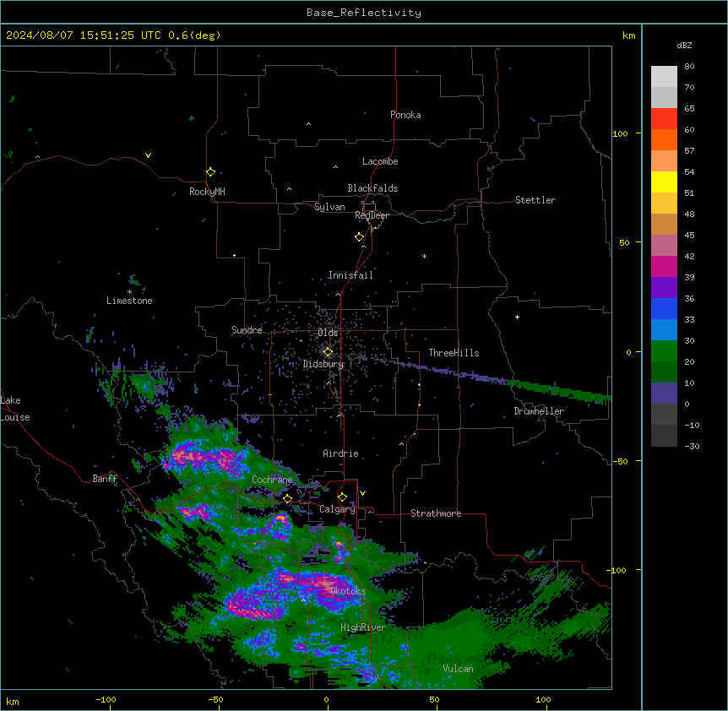728x711 pixels.
Task: Select the purple 36-39 dBZ legend swatch
Action: click(664, 287)
